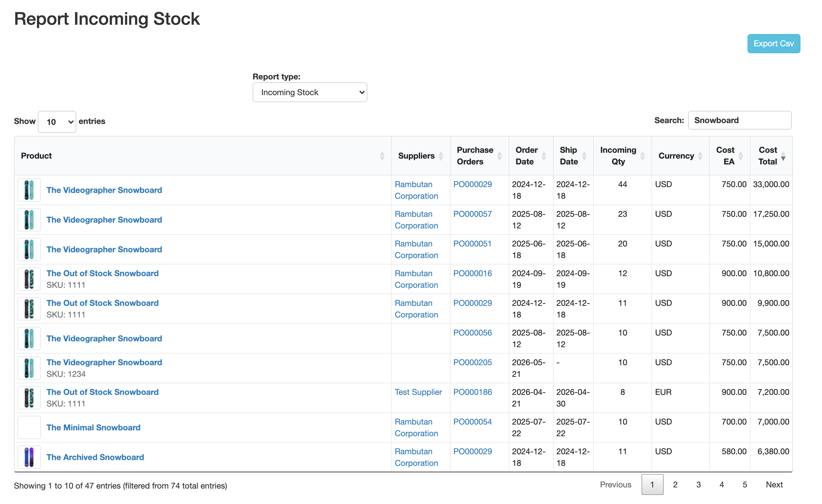Select current page 1 button
The width and height of the screenshot is (822, 504).
click(652, 485)
